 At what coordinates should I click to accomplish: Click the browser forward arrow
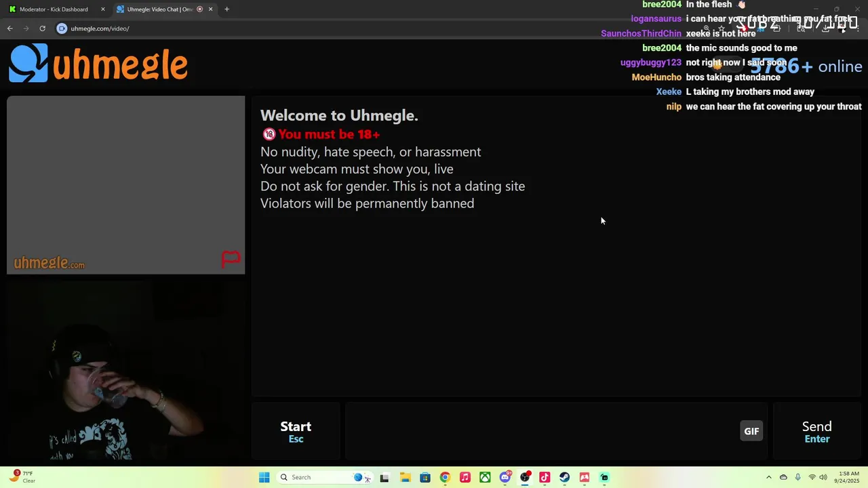(26, 28)
